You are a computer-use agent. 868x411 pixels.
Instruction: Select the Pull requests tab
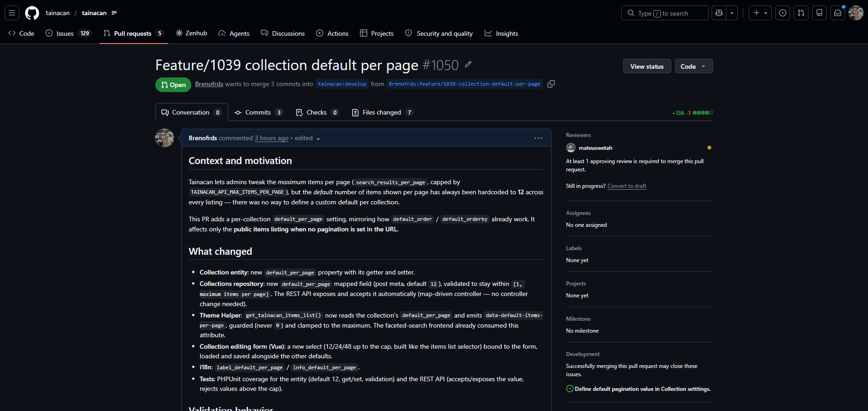point(133,33)
